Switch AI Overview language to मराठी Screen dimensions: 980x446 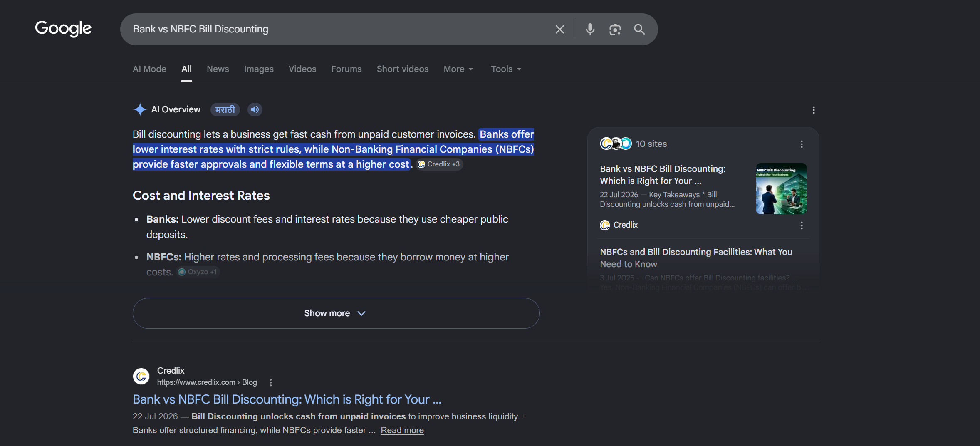click(225, 109)
